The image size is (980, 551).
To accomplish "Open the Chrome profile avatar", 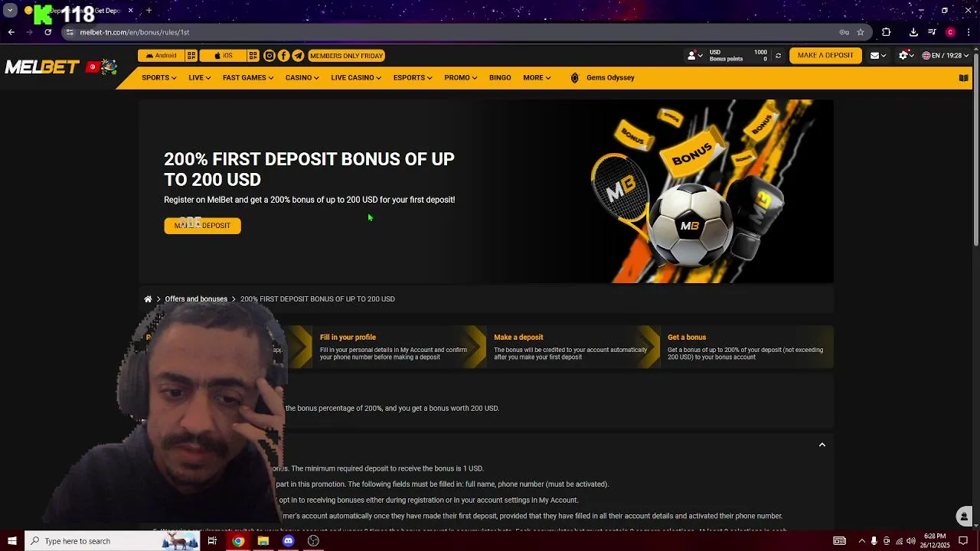I will tap(950, 32).
